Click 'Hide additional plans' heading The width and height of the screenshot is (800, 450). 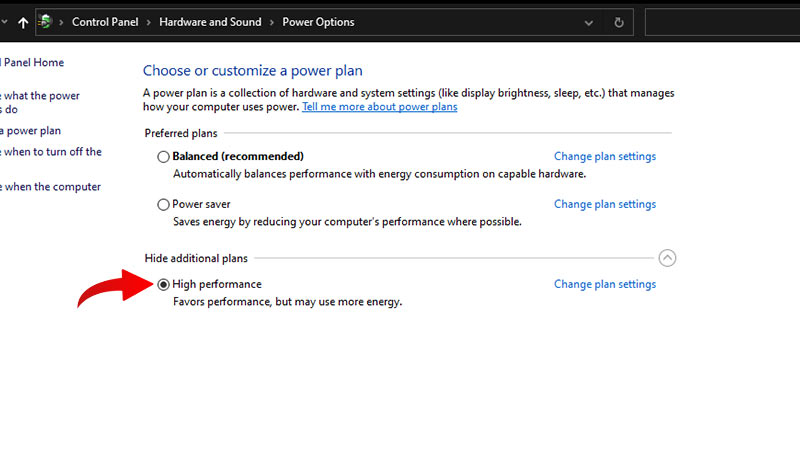click(x=196, y=258)
